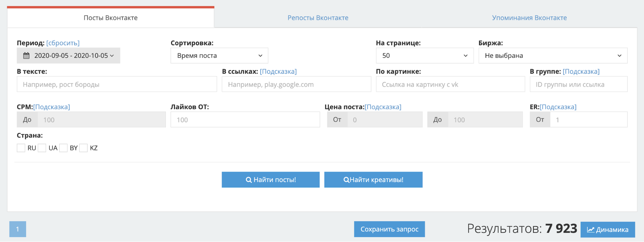Toggle the RU country checkbox
Image resolution: width=644 pixels, height=242 pixels.
click(x=21, y=148)
